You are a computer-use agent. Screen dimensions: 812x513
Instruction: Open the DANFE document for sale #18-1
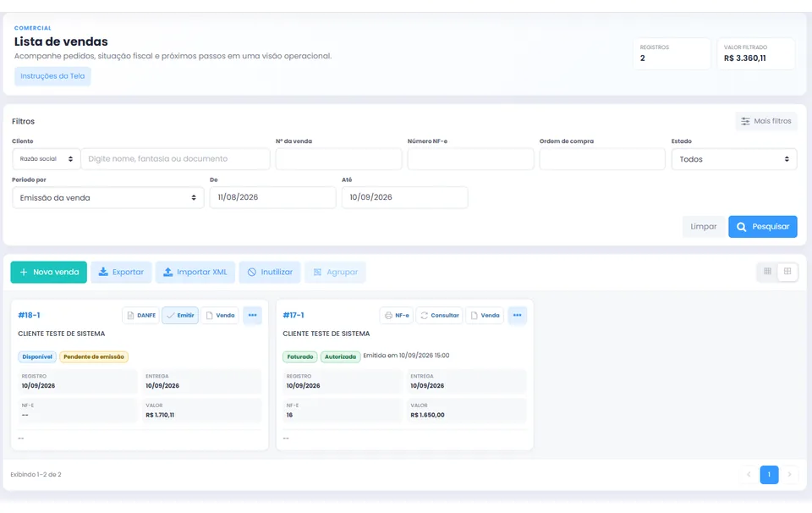point(141,315)
